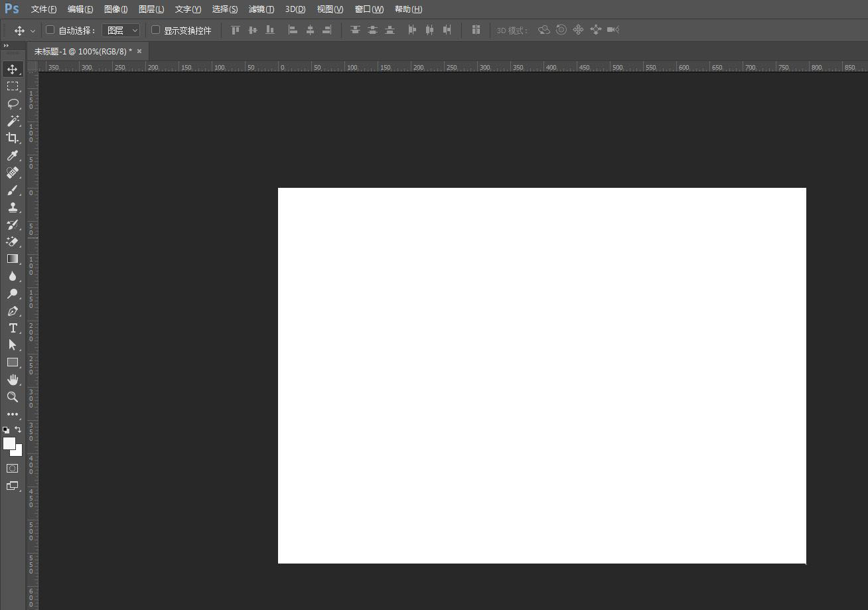Select the Lasso tool
The height and width of the screenshot is (610, 868).
click(12, 104)
